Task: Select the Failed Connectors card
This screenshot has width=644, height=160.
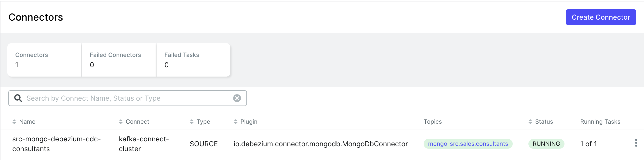Action: [119, 60]
